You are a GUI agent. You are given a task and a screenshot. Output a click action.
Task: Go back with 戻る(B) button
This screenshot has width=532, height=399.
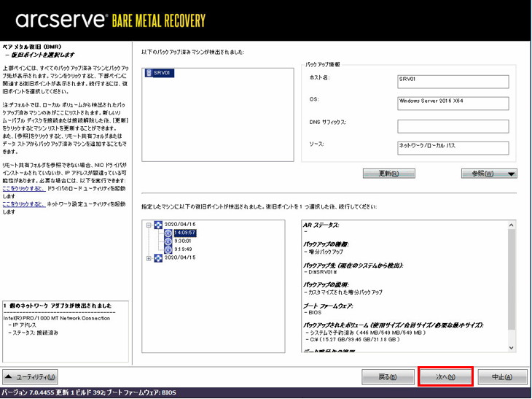388,377
